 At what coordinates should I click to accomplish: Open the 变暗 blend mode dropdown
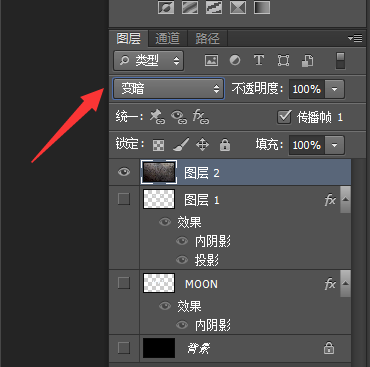pyautogui.click(x=169, y=89)
